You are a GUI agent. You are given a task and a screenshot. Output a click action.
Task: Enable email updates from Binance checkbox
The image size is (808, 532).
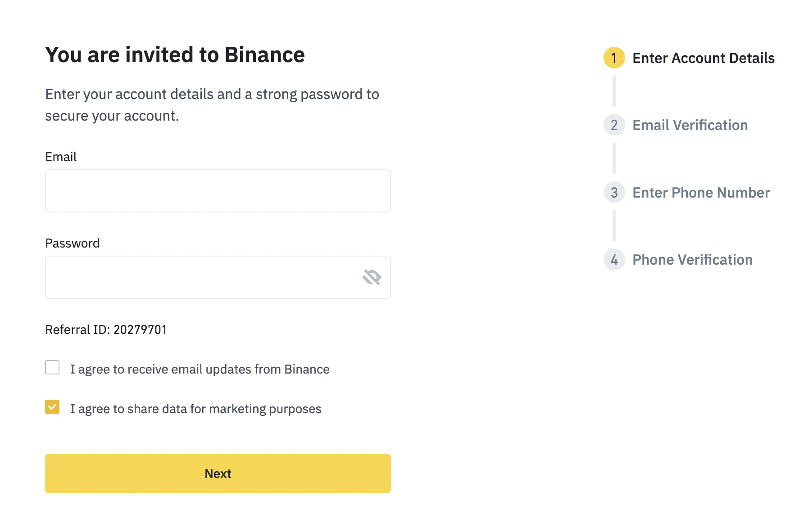coord(52,368)
